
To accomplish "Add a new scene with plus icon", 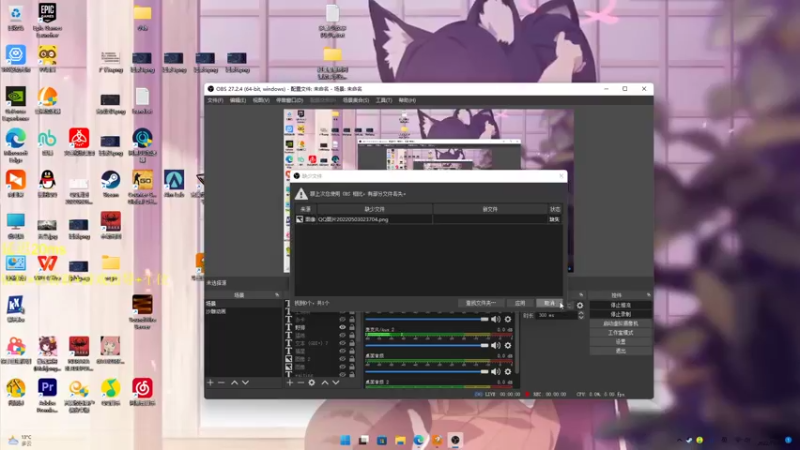I will pyautogui.click(x=210, y=382).
